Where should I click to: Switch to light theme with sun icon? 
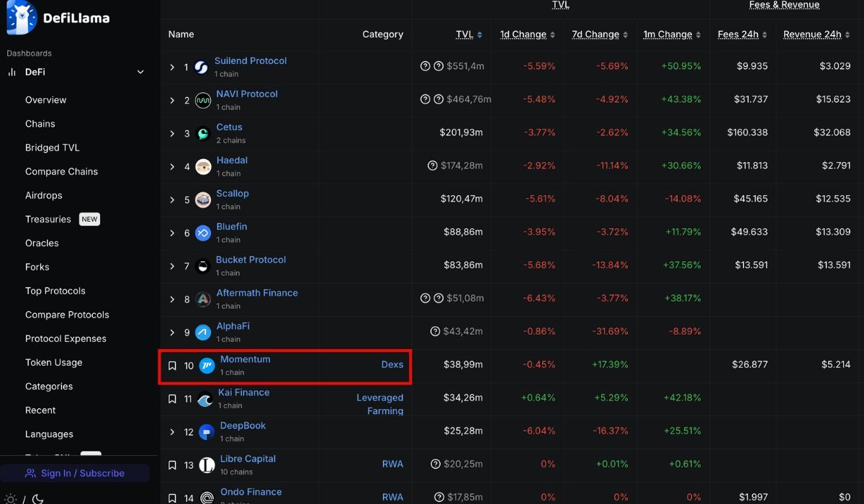[x=10, y=498]
